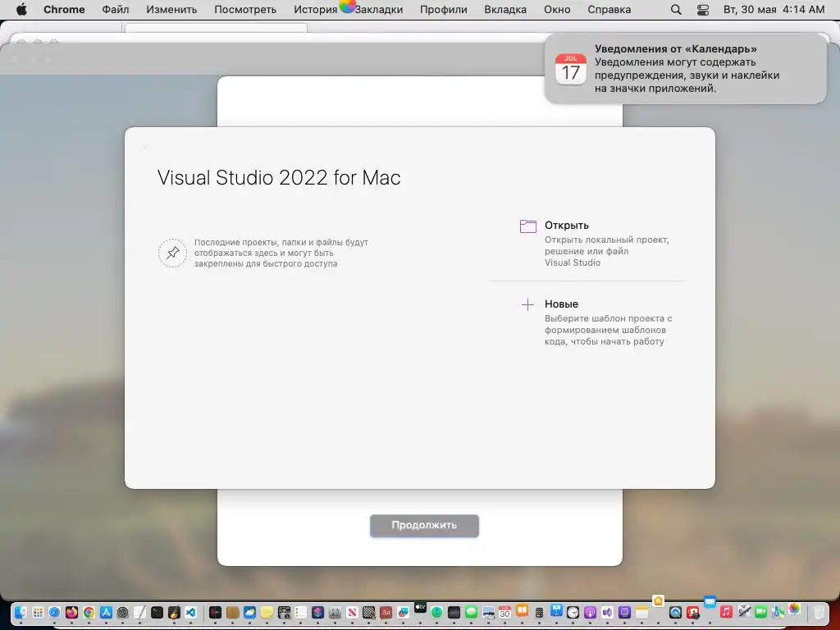The image size is (840, 630).
Task: Click the Calendar notification banner title
Action: 676,48
